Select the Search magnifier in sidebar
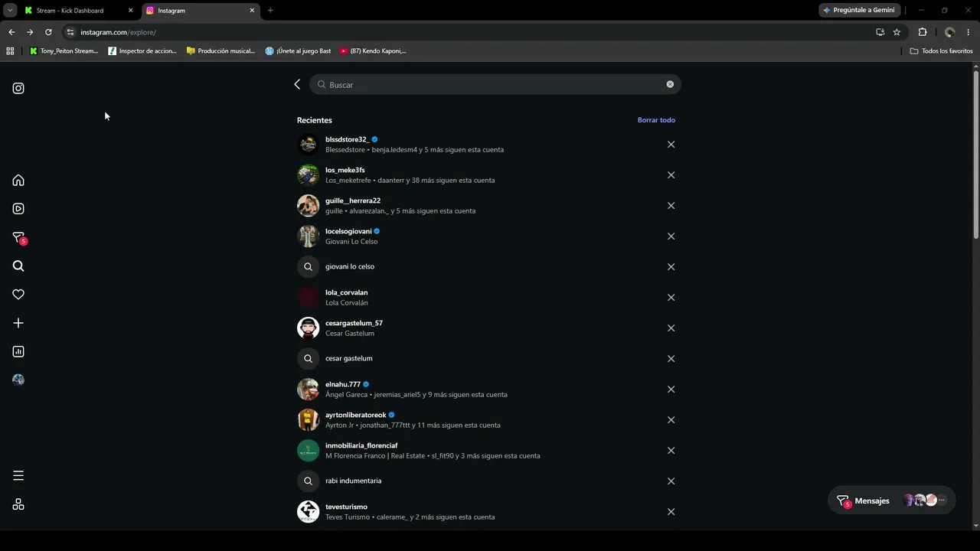This screenshot has height=551, width=980. click(x=18, y=266)
